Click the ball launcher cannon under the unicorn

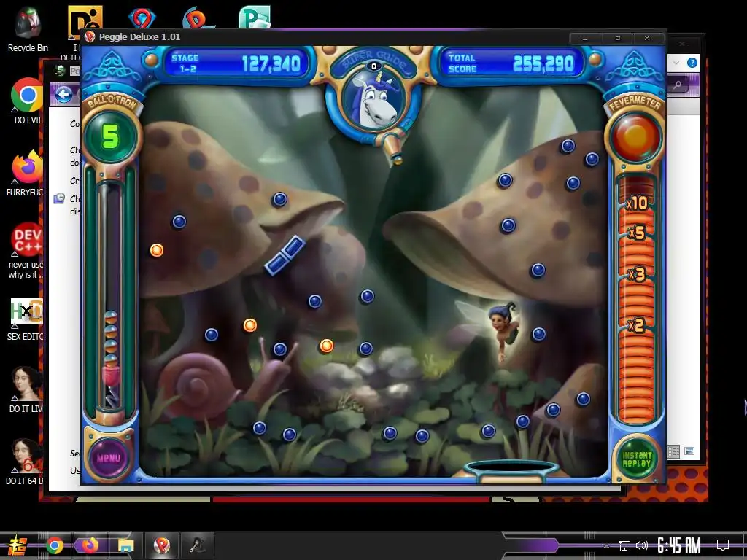coord(393,147)
